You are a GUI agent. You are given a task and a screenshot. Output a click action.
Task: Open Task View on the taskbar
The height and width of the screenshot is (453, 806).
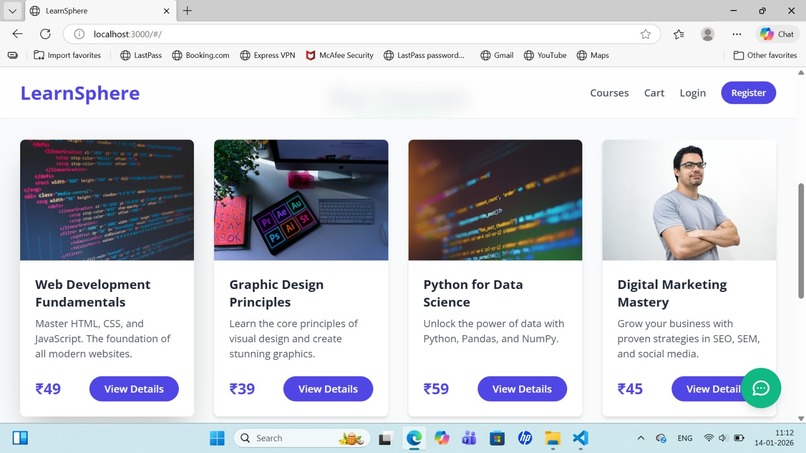point(386,438)
